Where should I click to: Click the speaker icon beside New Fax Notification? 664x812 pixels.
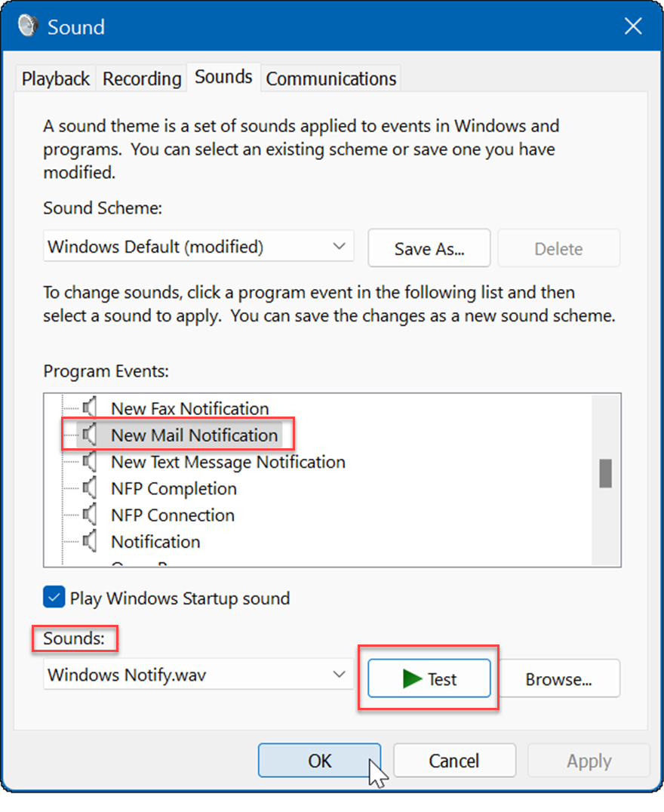(91, 408)
